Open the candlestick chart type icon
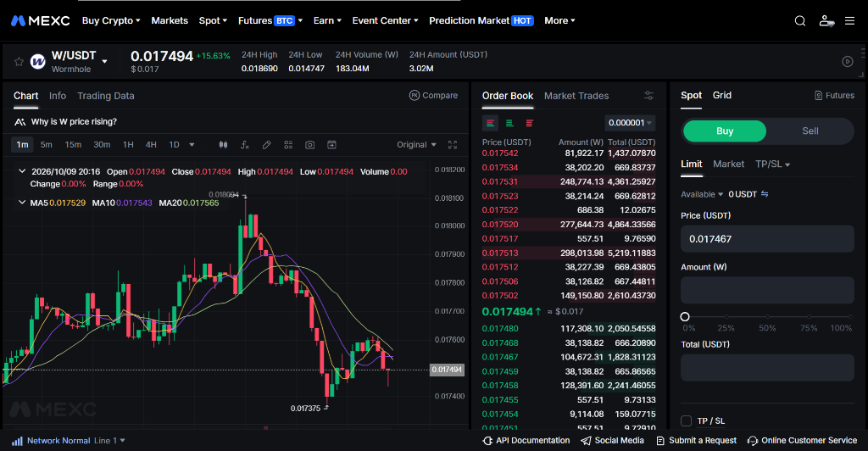 tap(223, 144)
